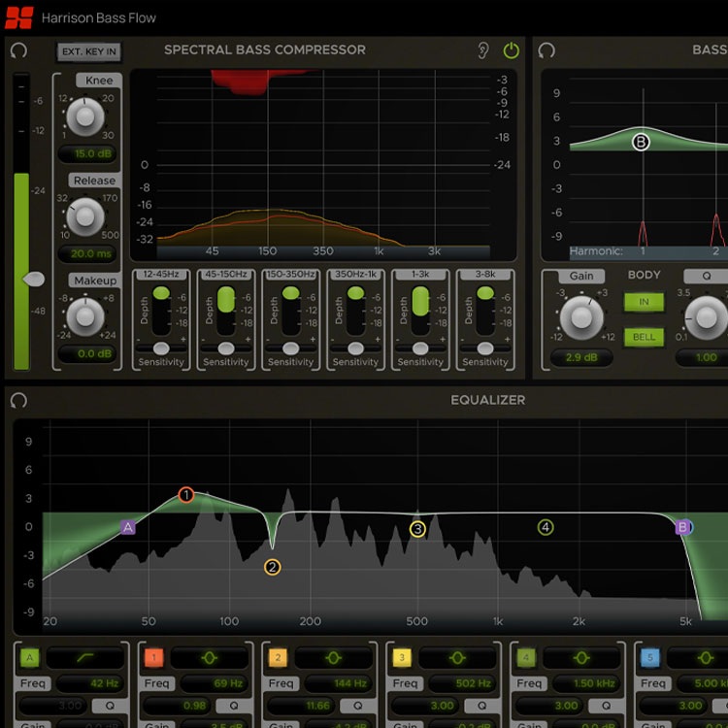Open band A filter shape selector
Image resolution: width=728 pixels, height=728 pixels.
(x=85, y=658)
